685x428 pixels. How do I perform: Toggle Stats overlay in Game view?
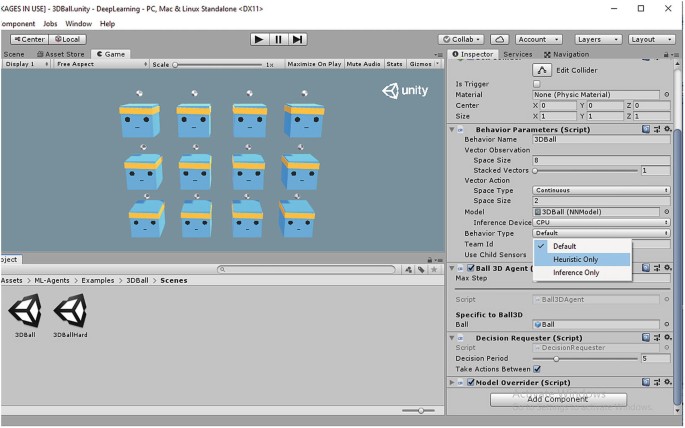coord(394,64)
